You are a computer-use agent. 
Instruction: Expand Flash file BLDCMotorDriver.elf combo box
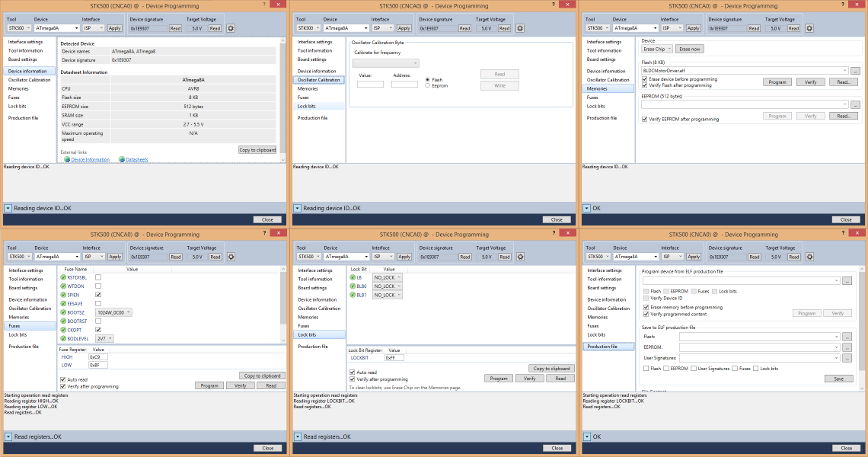pos(844,70)
